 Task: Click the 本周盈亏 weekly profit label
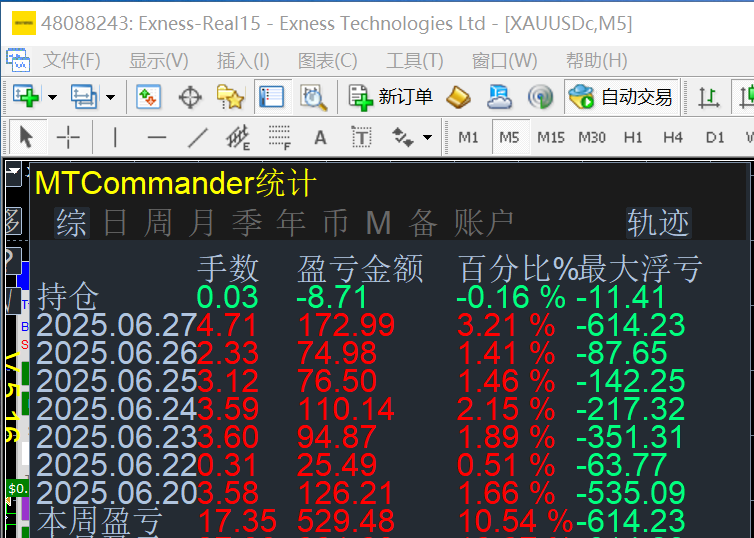100,523
